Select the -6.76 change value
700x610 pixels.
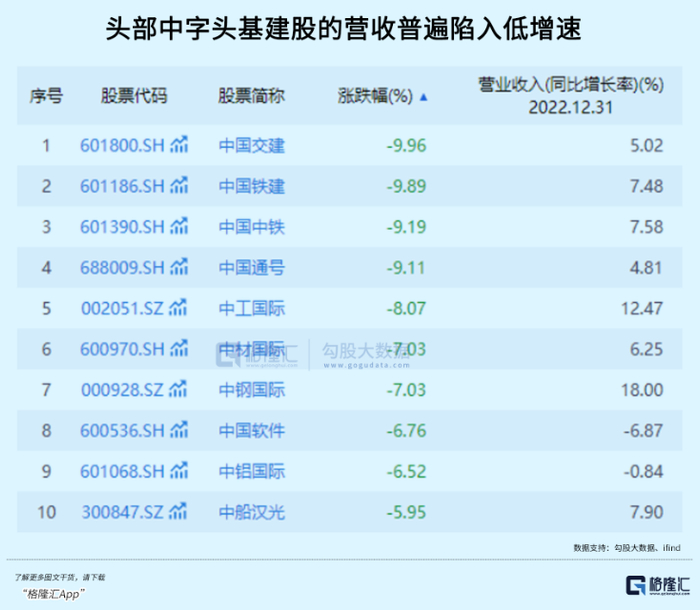pyautogui.click(x=406, y=431)
